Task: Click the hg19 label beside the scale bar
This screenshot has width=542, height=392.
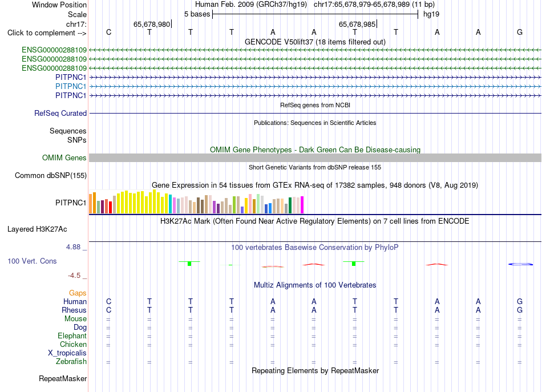Action: point(431,14)
